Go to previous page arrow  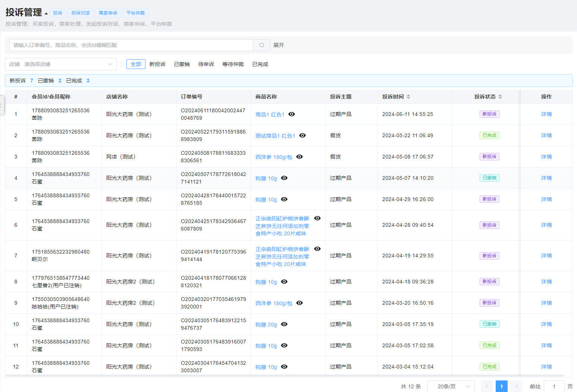[x=486, y=386]
